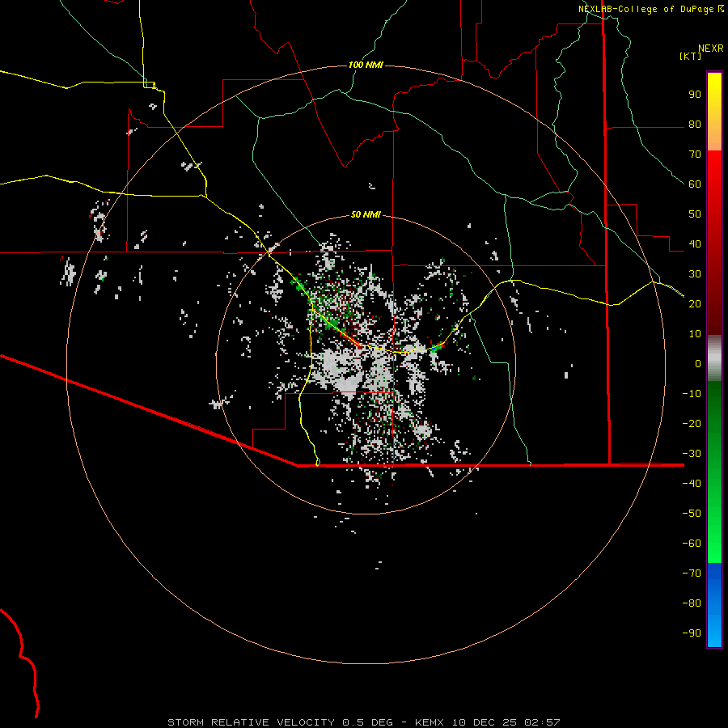The width and height of the screenshot is (728, 728).
Task: Click the Storm Relative Velocity KEMX caption
Action: 364,722
